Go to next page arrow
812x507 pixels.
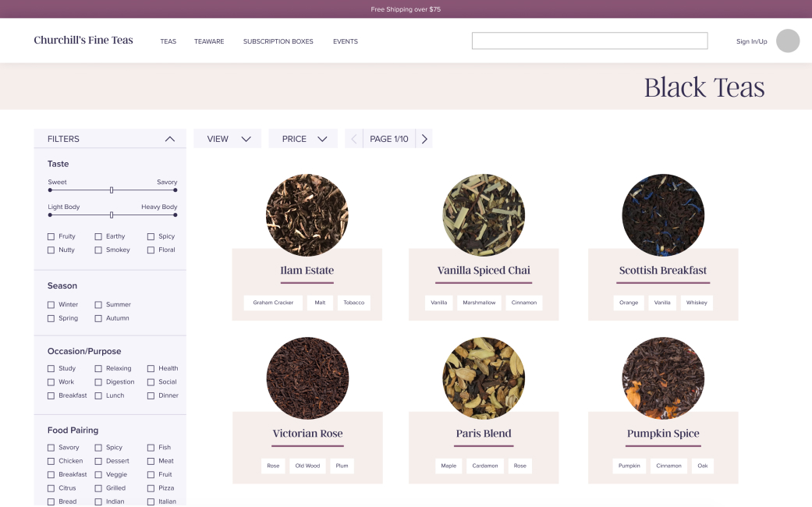(424, 139)
